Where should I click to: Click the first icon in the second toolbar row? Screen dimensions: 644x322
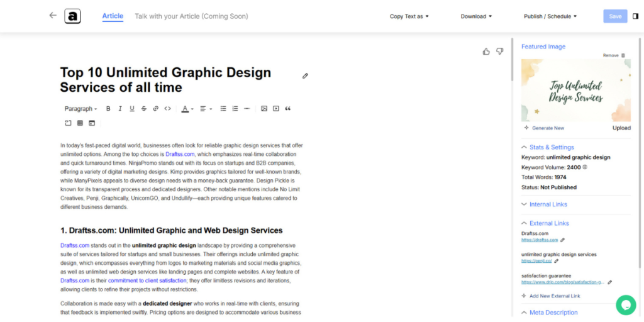click(68, 123)
